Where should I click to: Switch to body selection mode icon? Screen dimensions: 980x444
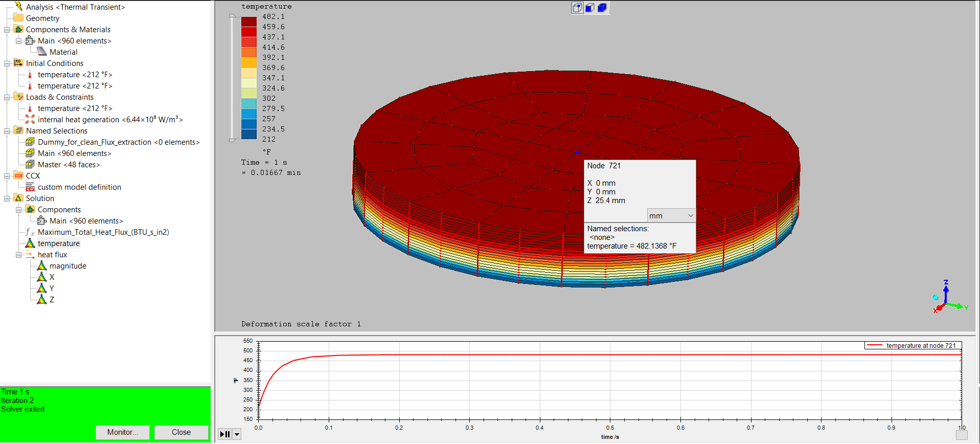pyautogui.click(x=602, y=8)
